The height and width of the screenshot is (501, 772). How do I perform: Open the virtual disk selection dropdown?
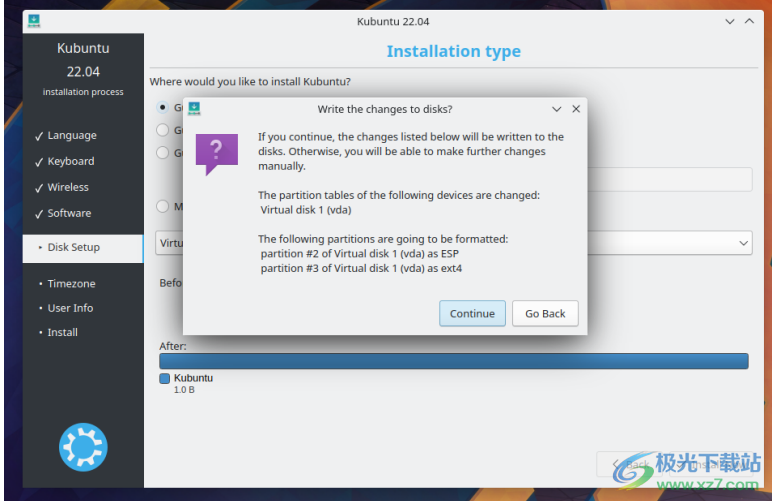tap(743, 243)
